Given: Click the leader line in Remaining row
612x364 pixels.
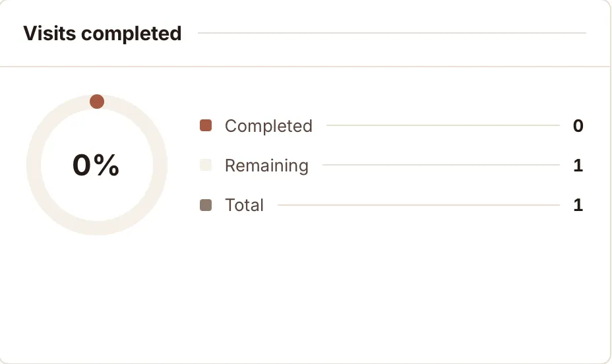Looking at the screenshot, I should (x=441, y=165).
